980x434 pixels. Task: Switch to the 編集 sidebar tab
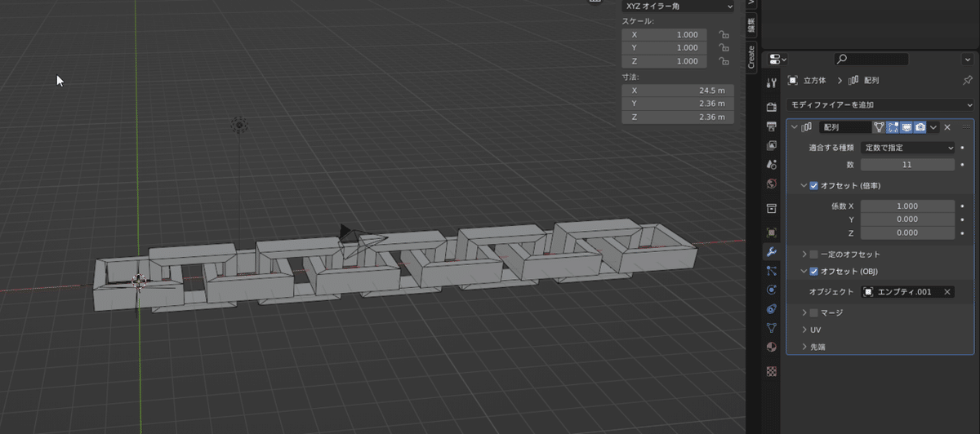tap(751, 27)
